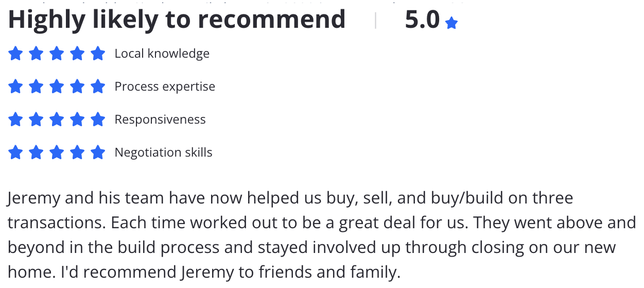The height and width of the screenshot is (288, 644).
Task: Click the 5.0 rating score
Action: (422, 20)
